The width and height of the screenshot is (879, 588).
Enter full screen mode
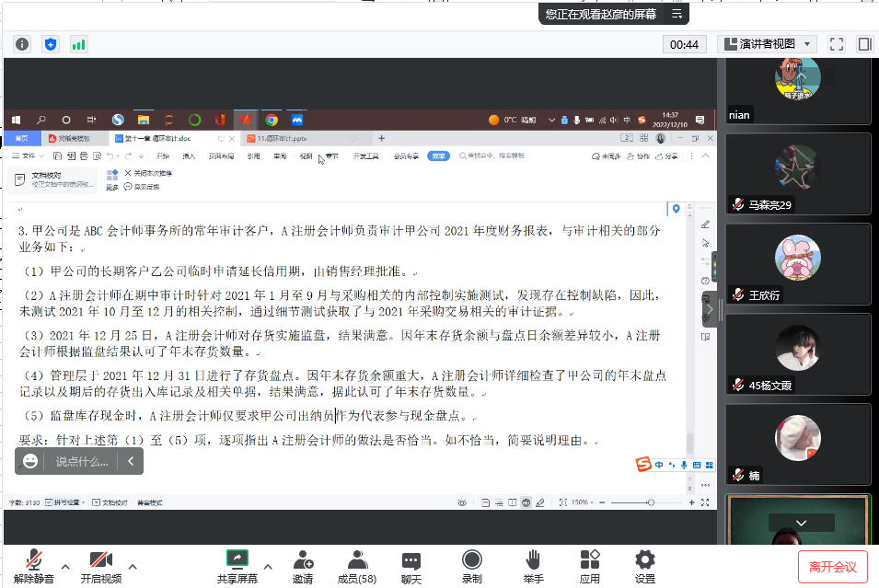coord(837,44)
